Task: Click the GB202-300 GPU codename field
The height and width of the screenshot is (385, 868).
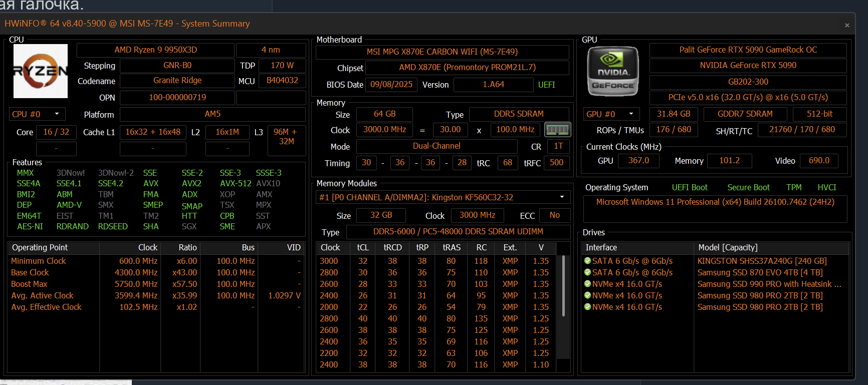Action: click(748, 82)
